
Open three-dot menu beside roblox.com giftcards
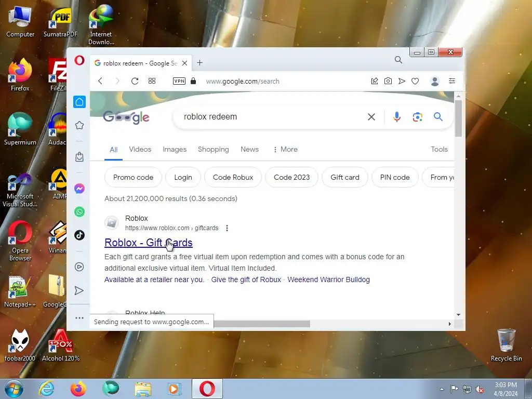[x=227, y=228]
